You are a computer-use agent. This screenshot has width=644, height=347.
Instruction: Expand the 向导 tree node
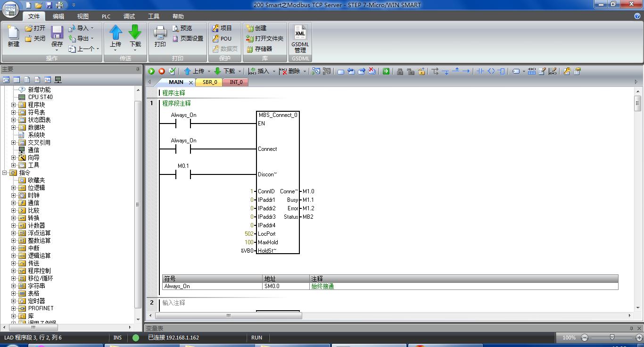tap(14, 157)
